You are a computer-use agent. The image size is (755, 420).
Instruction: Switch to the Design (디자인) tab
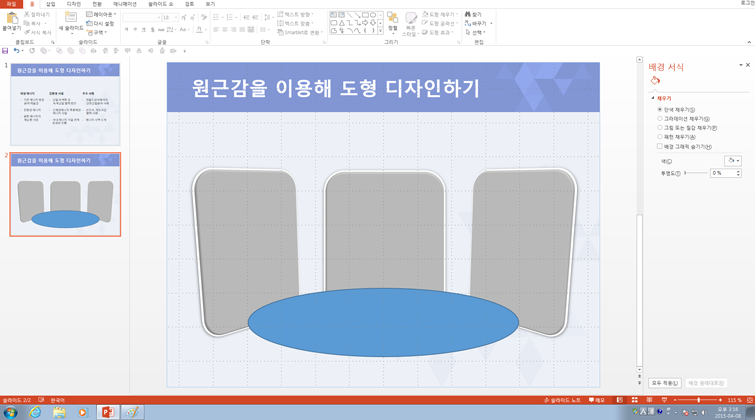[x=74, y=4]
